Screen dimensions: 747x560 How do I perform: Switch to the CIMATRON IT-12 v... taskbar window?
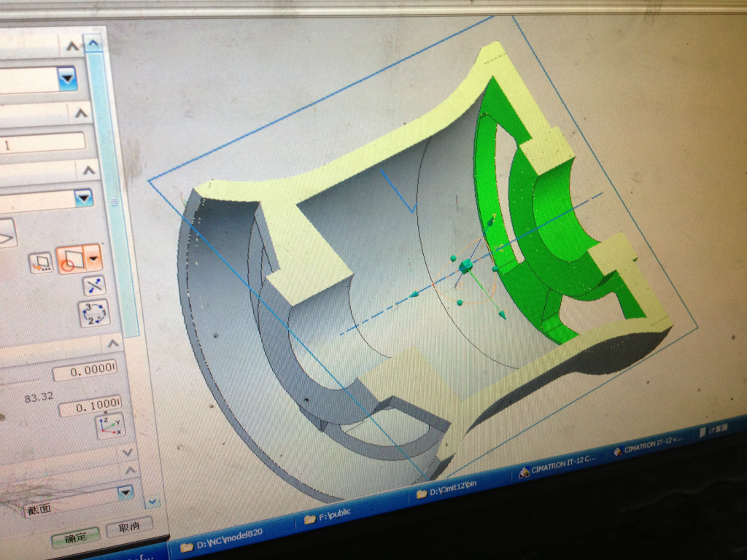(648, 446)
